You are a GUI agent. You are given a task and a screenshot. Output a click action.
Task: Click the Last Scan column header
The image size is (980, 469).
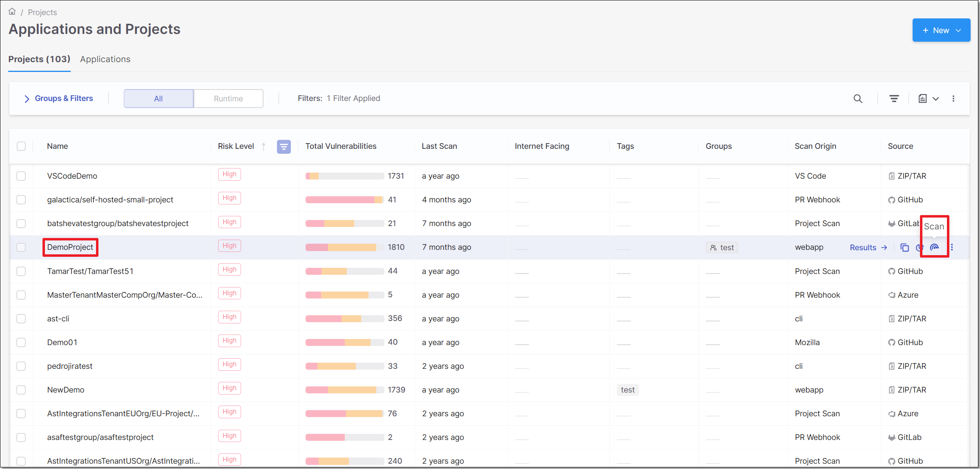(x=440, y=146)
